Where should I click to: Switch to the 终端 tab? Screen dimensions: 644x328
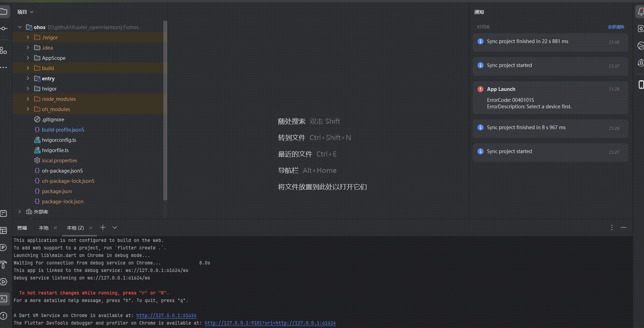[22, 228]
